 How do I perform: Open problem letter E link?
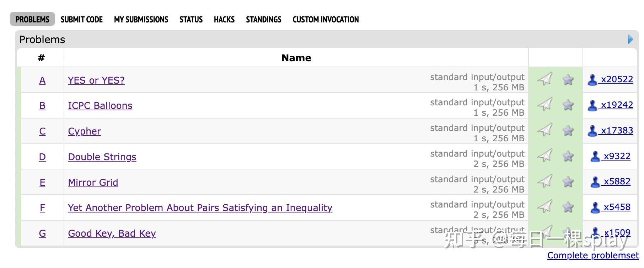(42, 183)
